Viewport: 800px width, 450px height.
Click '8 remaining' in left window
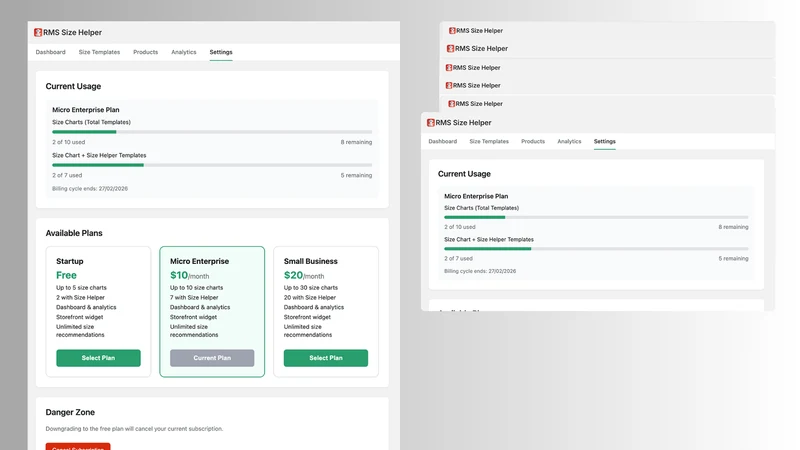(356, 142)
